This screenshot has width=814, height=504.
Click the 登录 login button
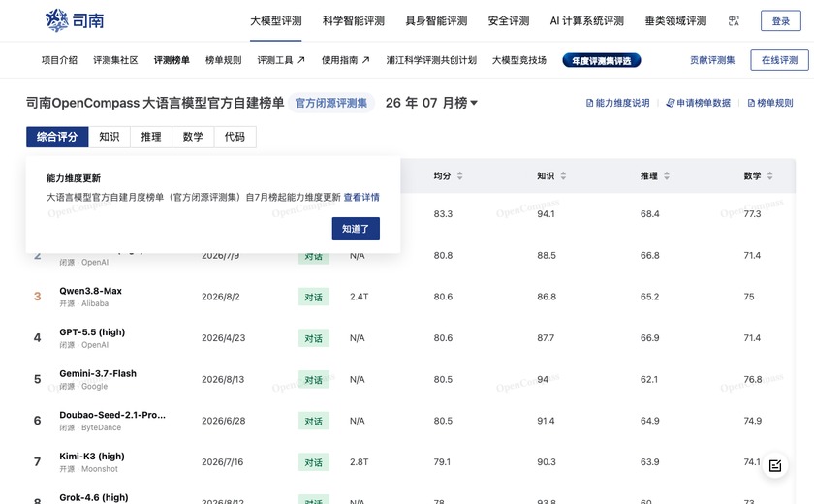coord(781,20)
